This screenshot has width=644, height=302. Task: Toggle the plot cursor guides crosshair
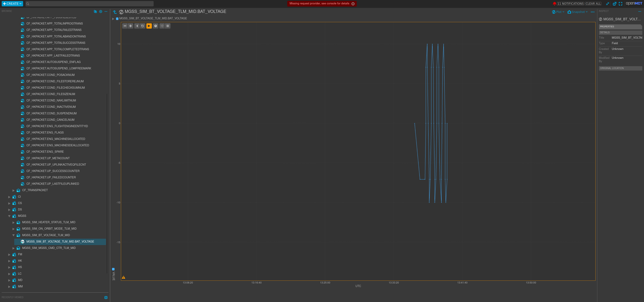click(x=162, y=26)
